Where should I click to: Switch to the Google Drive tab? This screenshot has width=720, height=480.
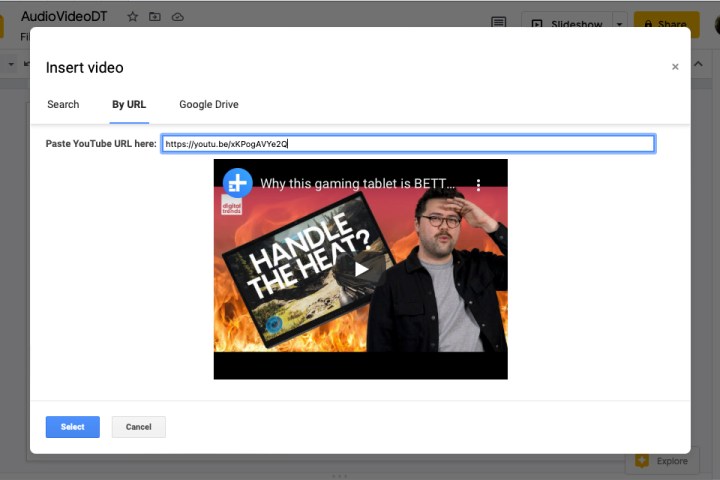(208, 104)
